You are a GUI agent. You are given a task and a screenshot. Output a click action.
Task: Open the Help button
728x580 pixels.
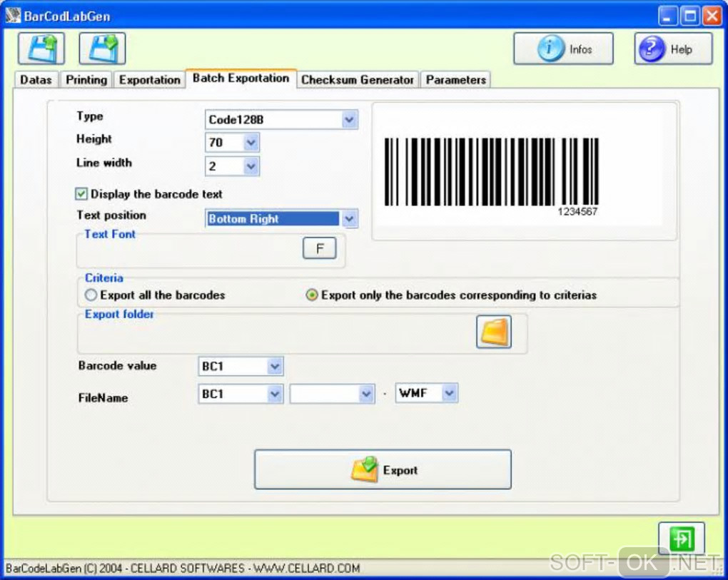(x=673, y=49)
